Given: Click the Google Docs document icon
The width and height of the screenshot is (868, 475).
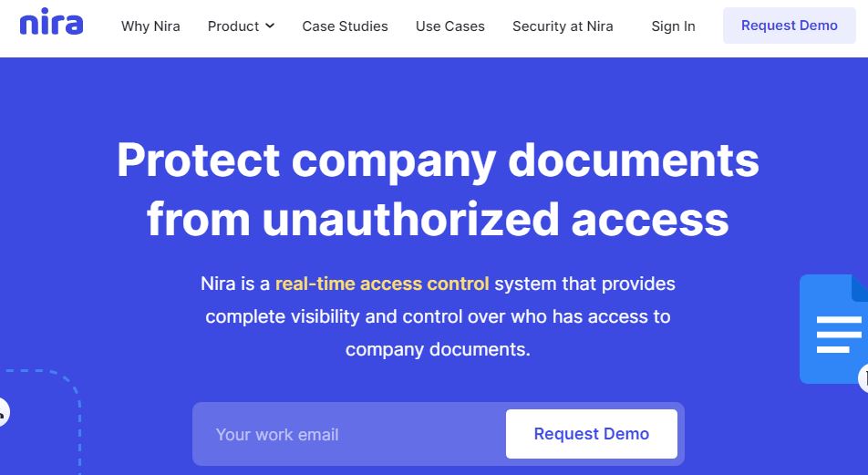Looking at the screenshot, I should 833,329.
